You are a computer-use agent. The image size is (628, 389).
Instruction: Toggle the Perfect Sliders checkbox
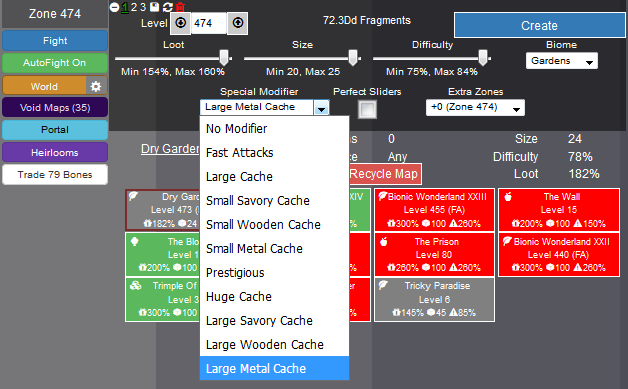[x=367, y=109]
